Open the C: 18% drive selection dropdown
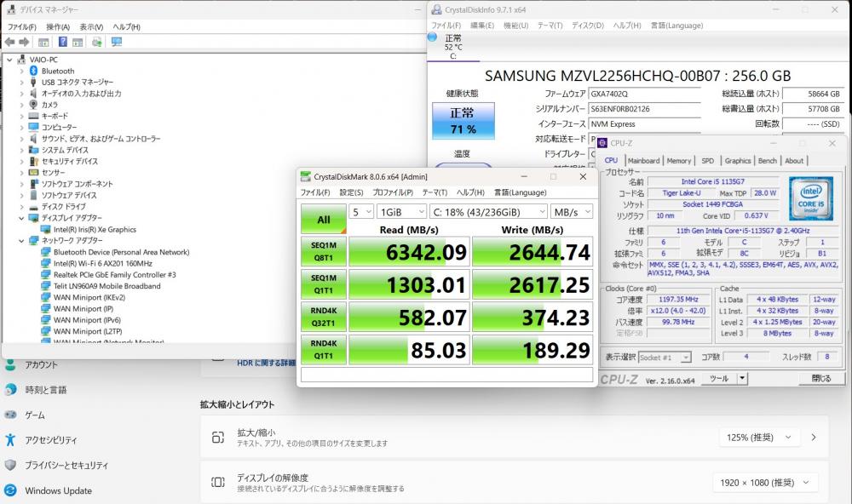 pos(489,211)
